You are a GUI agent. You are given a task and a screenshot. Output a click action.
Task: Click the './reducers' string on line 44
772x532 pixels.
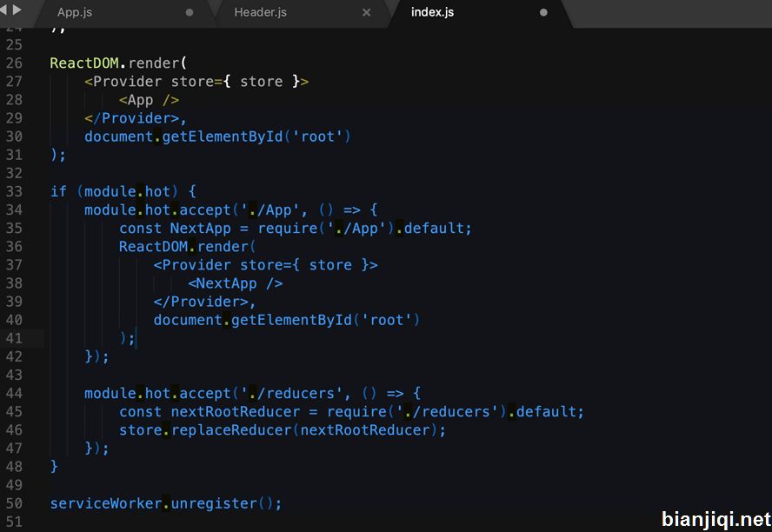point(291,393)
